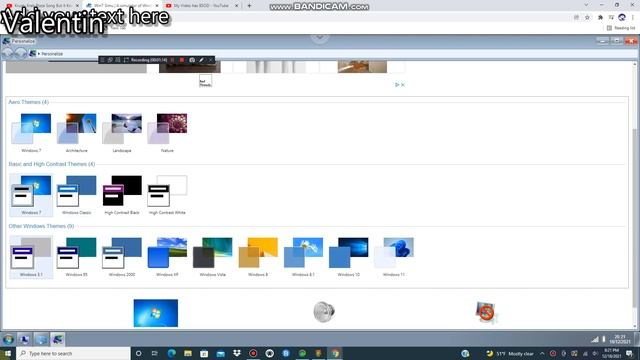Open Chrome extensions puzzle icon
The image size is (640, 360).
(600, 18)
